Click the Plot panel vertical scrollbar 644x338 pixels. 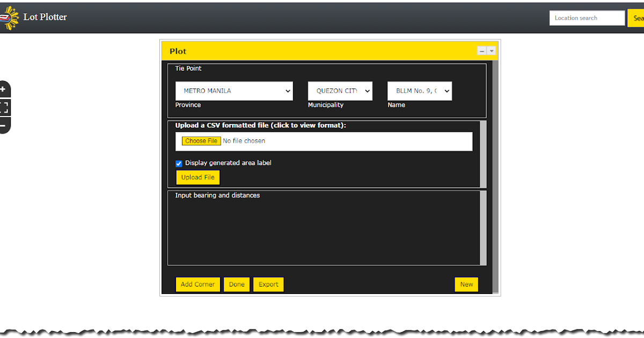495,177
